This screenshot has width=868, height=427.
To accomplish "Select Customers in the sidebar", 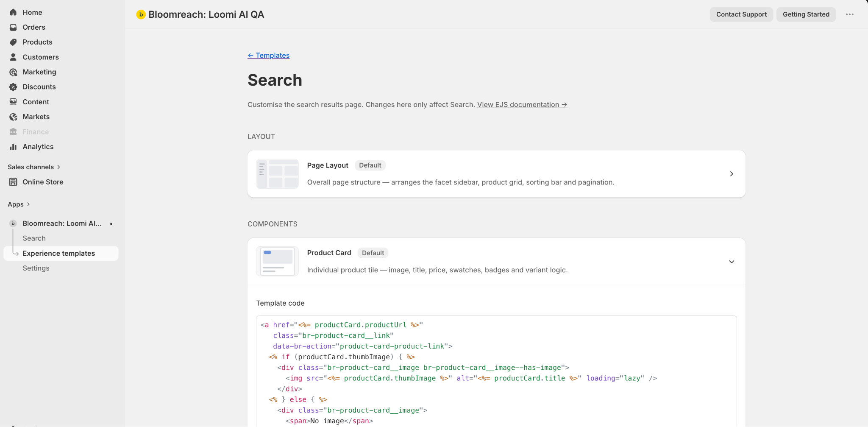I will click(41, 57).
